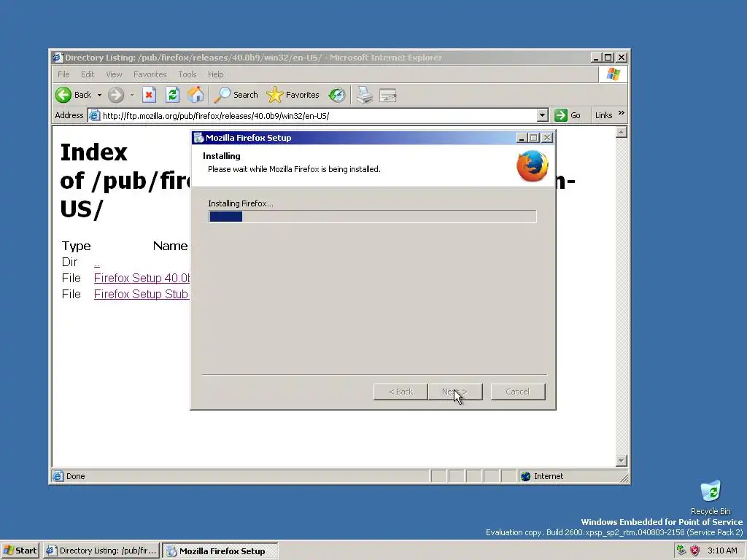Click the Windows flag logo in IE
The image size is (747, 560).
[613, 74]
